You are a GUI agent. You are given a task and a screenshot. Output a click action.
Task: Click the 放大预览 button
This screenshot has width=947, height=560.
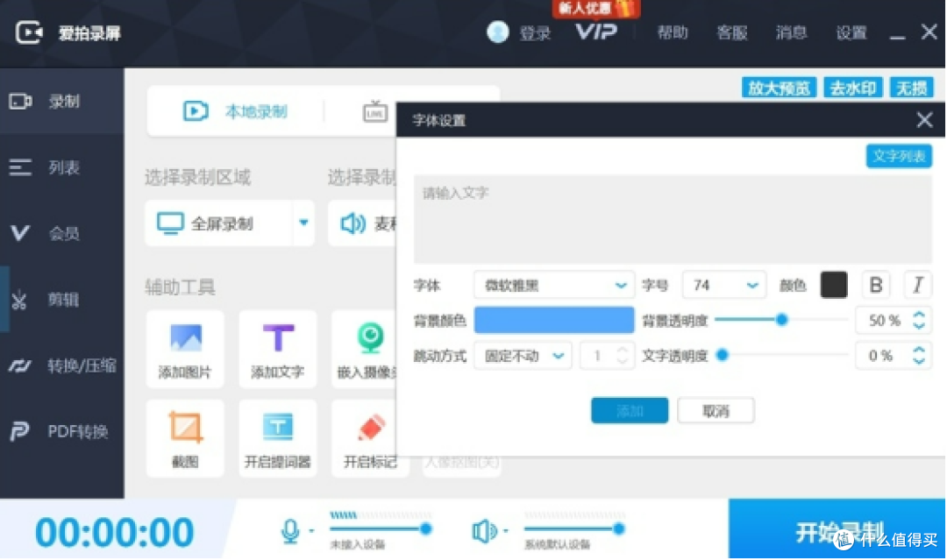780,89
